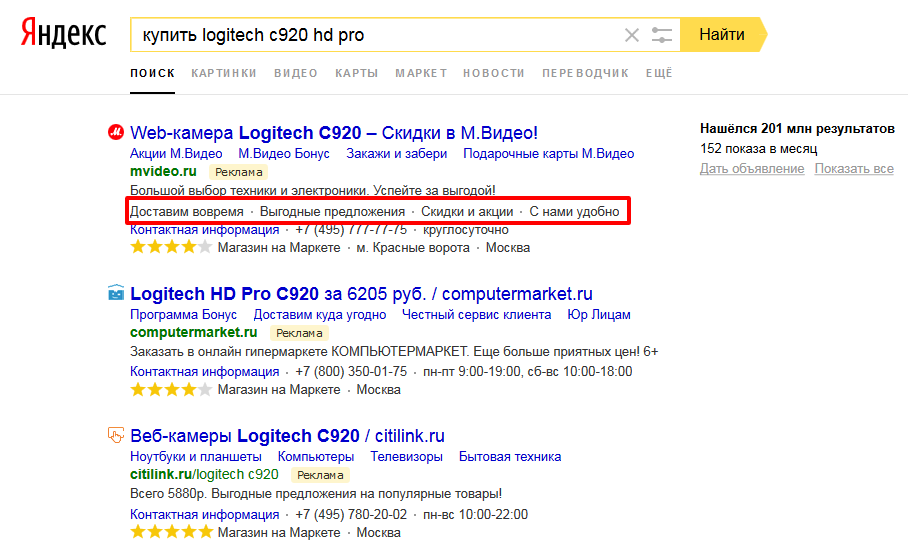
Task: Click the Скидки и акции clarification text
Action: [x=467, y=212]
